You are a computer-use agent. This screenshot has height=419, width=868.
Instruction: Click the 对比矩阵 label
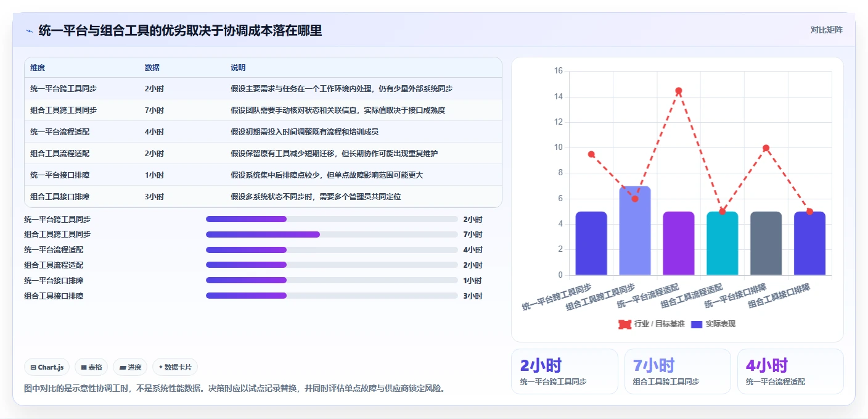[826, 30]
